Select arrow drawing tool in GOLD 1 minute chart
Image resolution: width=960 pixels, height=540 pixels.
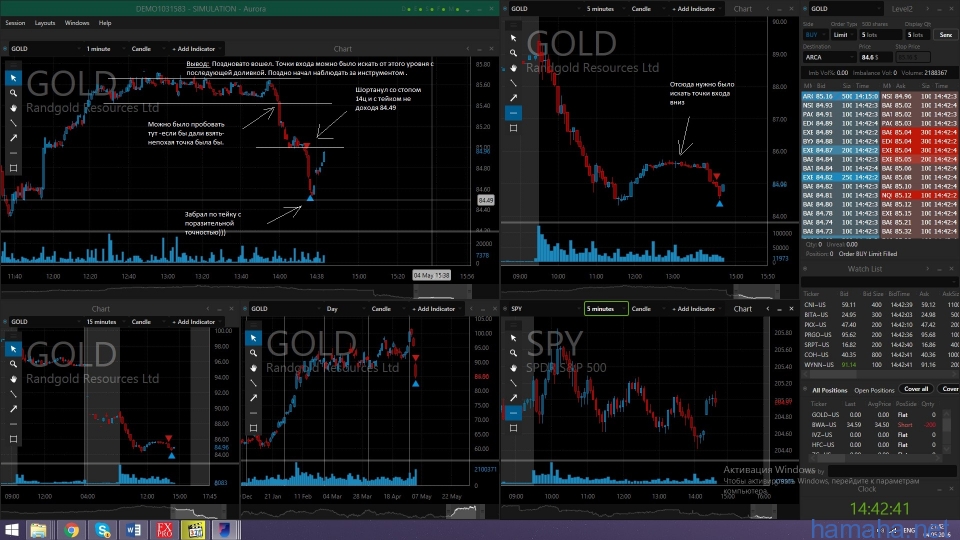13,138
